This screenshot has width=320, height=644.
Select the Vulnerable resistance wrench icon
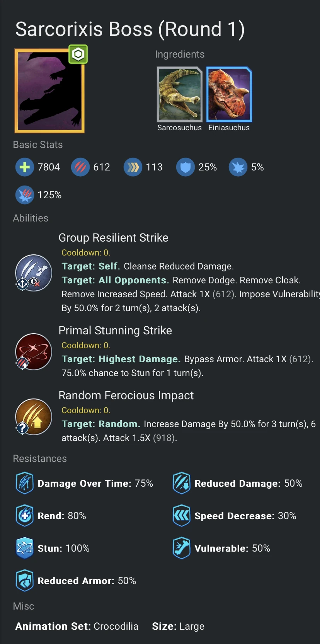[x=182, y=548]
